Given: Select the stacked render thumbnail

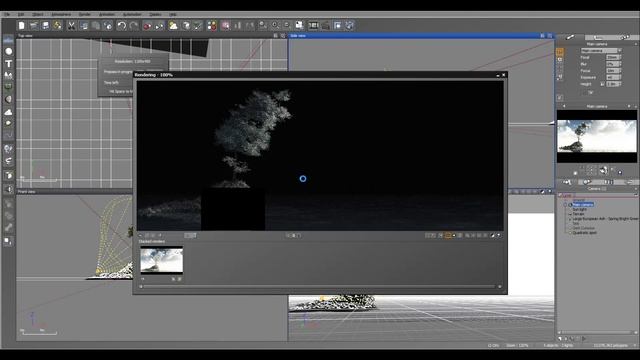Looking at the screenshot, I should coord(162,260).
